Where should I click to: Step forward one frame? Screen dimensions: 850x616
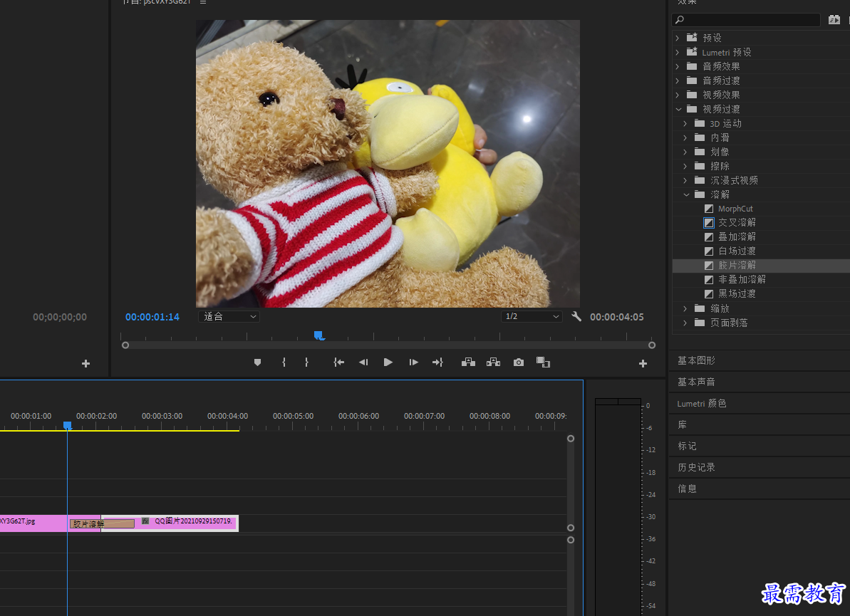(x=413, y=362)
